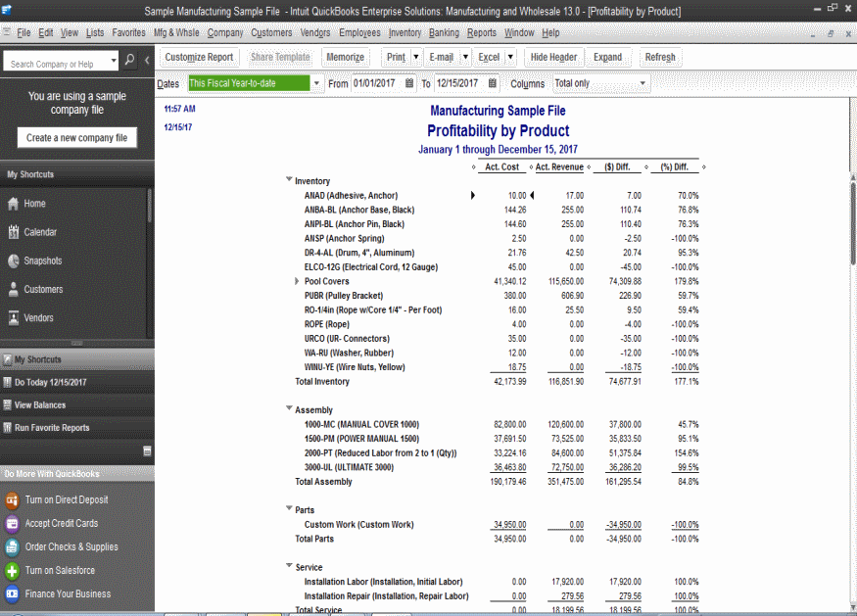Click the From date calendar icon
857x616 pixels.
point(409,83)
